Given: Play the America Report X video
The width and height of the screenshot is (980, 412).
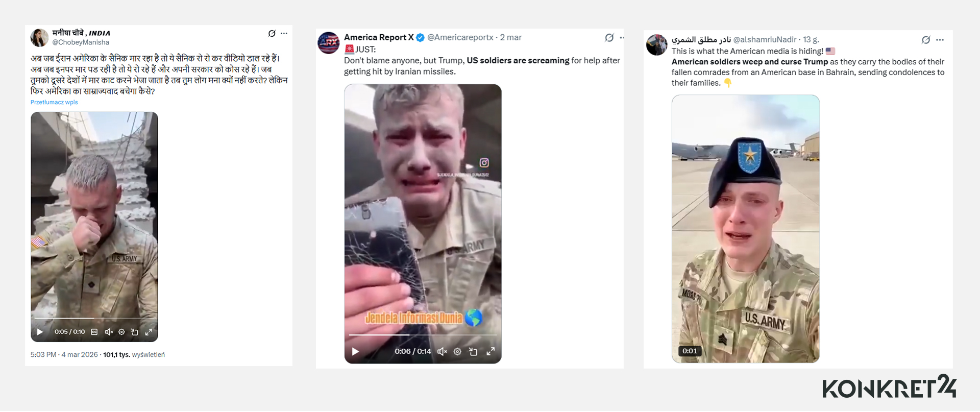Looking at the screenshot, I should pyautogui.click(x=356, y=352).
